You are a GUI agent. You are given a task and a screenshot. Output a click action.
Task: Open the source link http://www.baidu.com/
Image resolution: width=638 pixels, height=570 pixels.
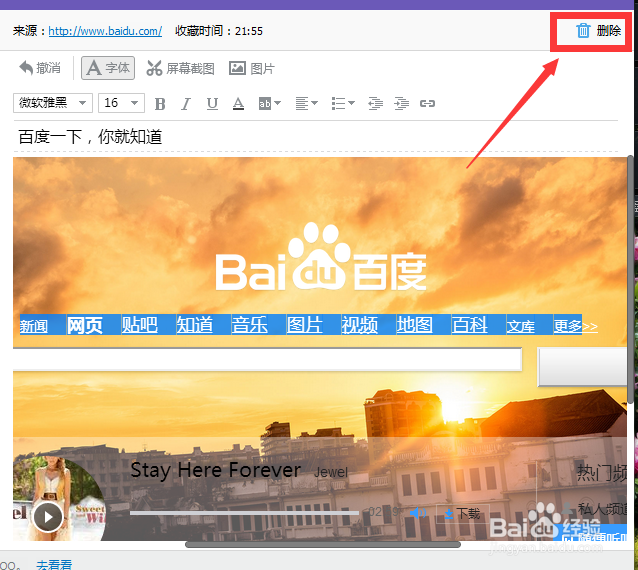[x=105, y=31]
